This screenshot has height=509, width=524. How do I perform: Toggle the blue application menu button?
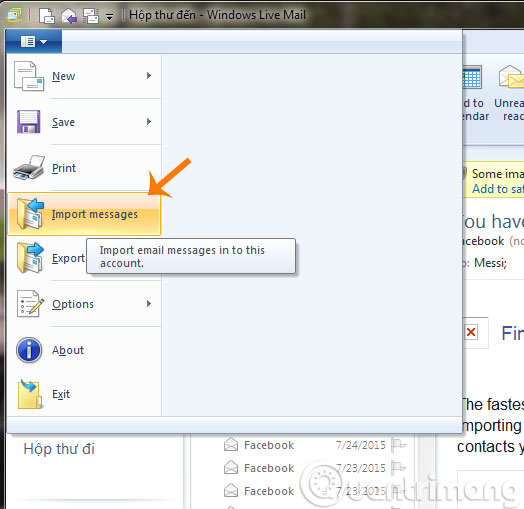click(x=34, y=41)
